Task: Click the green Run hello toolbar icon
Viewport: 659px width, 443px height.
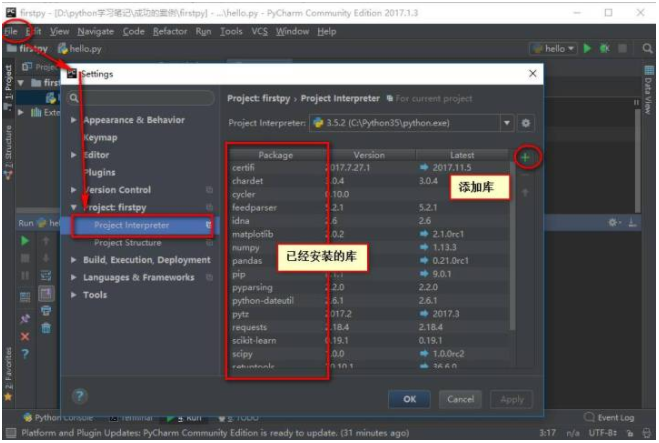Action: [x=588, y=49]
